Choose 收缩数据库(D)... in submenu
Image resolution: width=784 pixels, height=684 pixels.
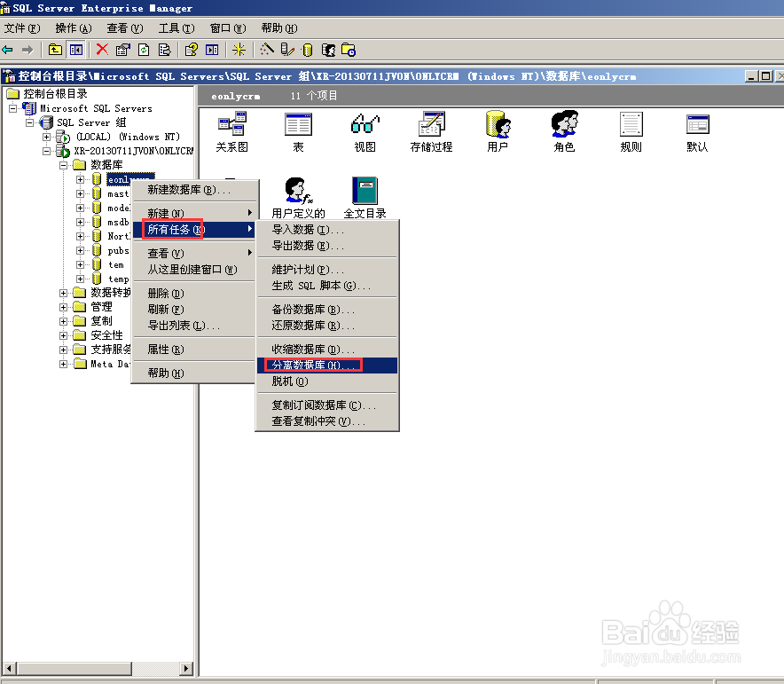[327, 349]
